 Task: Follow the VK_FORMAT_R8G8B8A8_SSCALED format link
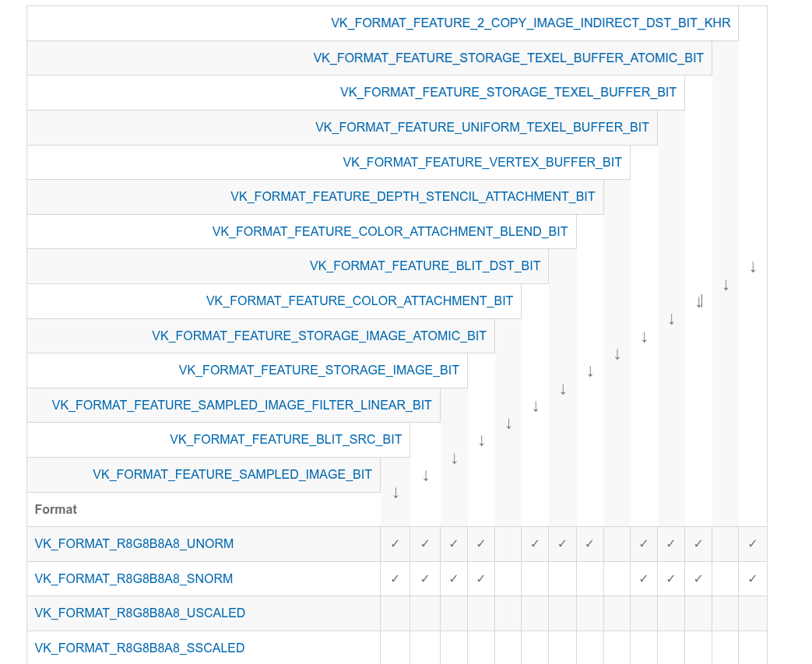point(140,648)
